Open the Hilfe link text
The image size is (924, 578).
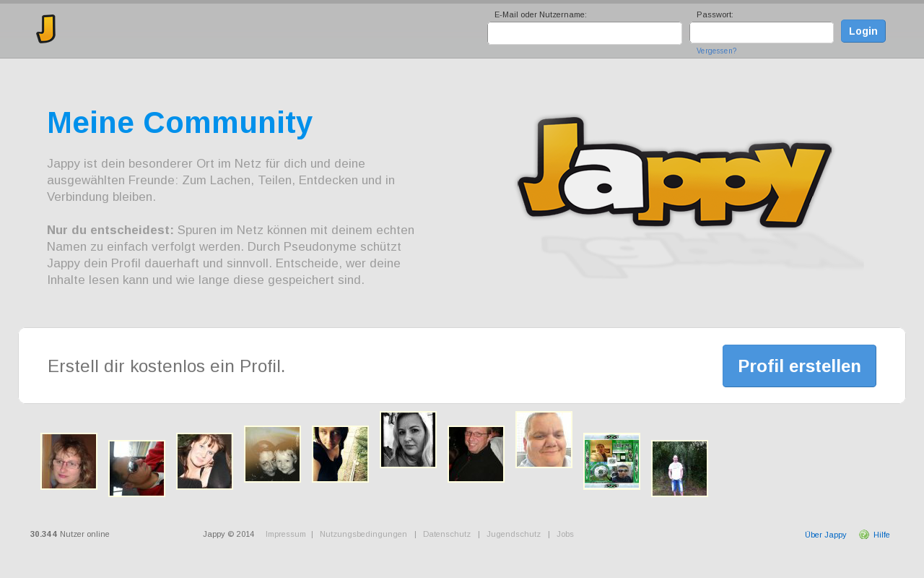coord(881,535)
